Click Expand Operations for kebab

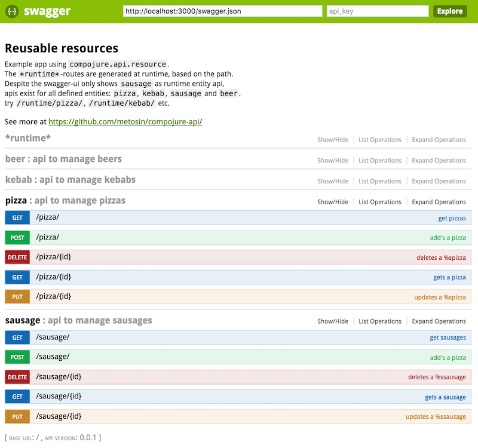(439, 182)
